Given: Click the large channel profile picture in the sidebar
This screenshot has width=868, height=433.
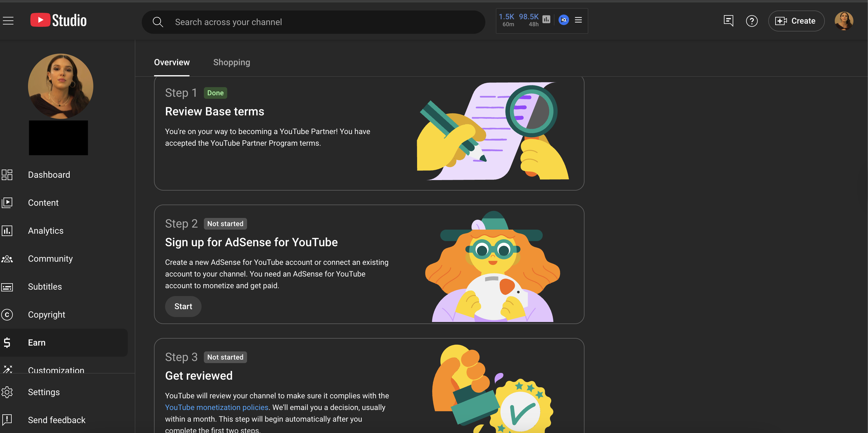Looking at the screenshot, I should [61, 86].
